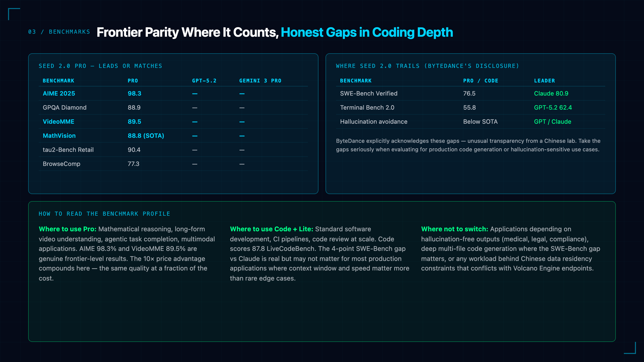Click the Hallucination avoidance row
Screen dimensions: 644x362
471,122
